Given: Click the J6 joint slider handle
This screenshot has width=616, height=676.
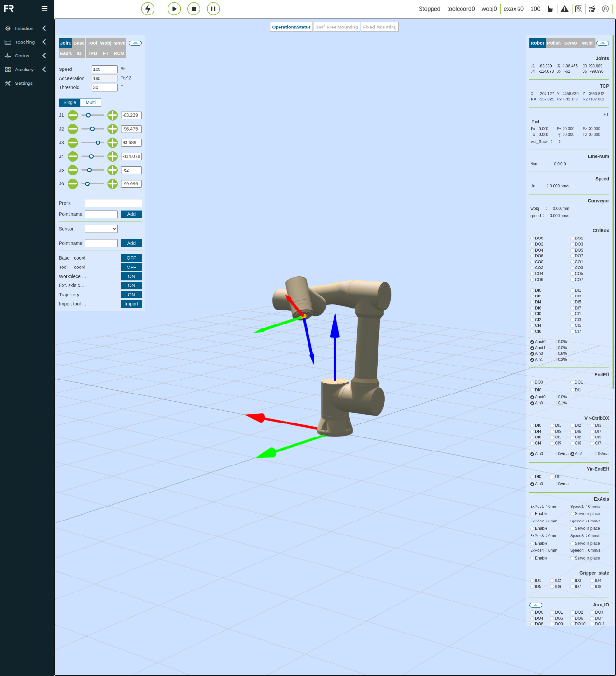Looking at the screenshot, I should click(x=87, y=184).
